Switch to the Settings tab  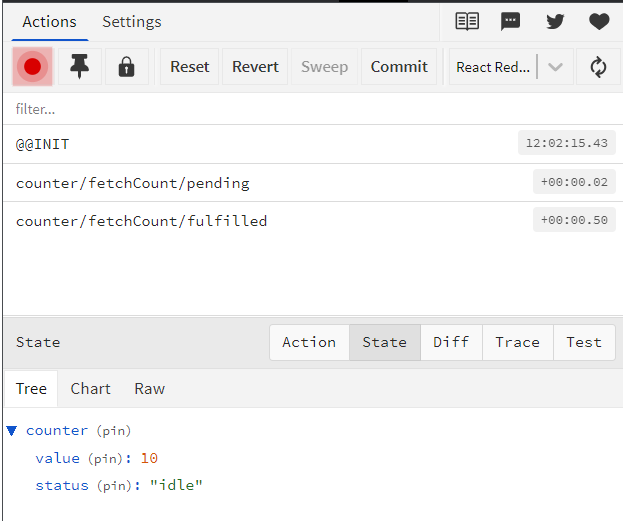[132, 22]
